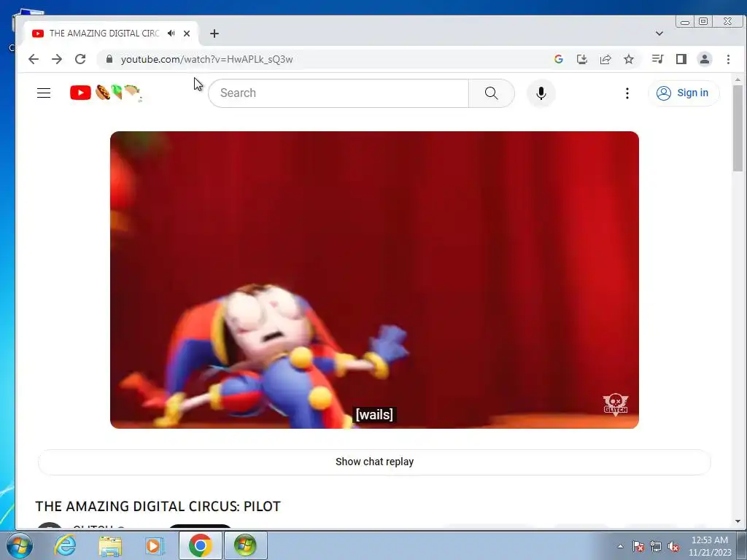
Task: Open the tab search chevron
Action: point(659,34)
